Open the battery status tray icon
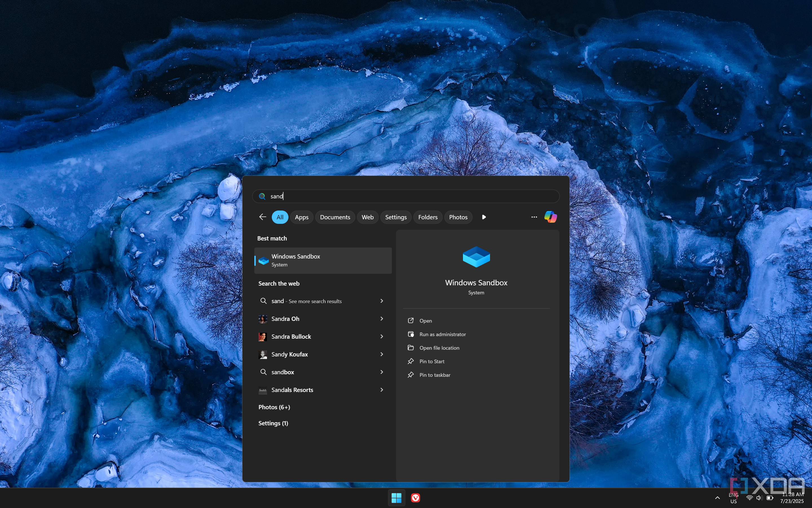812x508 pixels. tap(770, 498)
